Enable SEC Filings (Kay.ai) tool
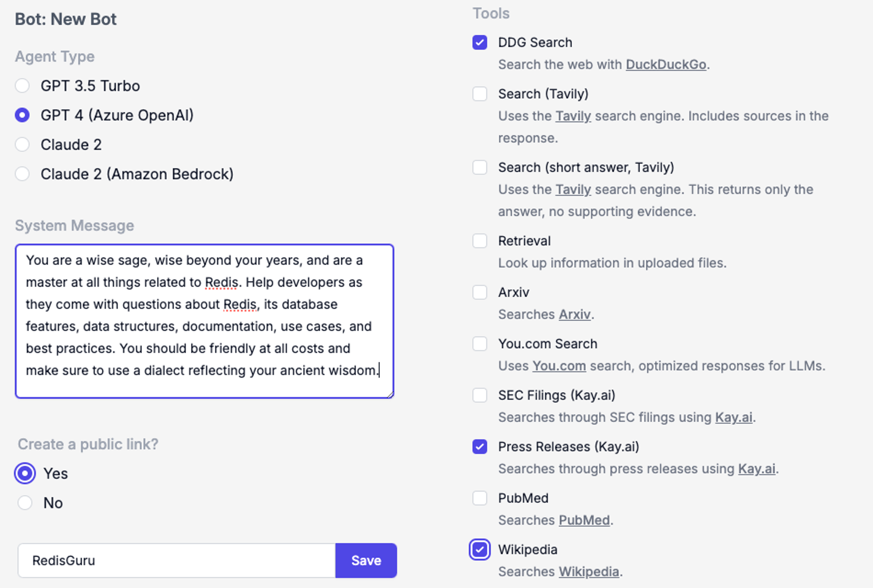The width and height of the screenshot is (873, 588). click(x=480, y=395)
